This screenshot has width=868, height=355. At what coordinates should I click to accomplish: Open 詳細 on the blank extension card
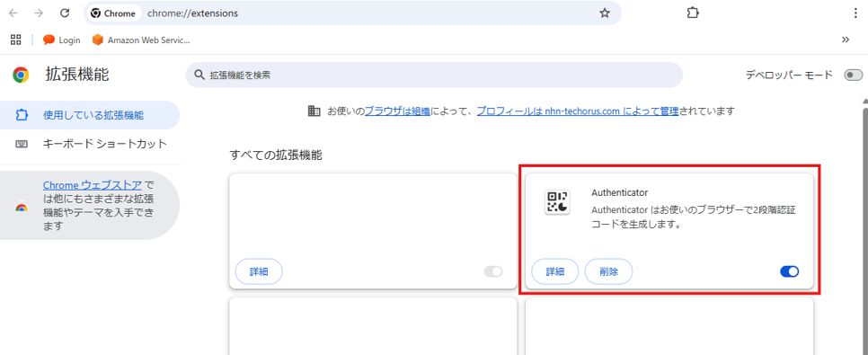pos(259,271)
